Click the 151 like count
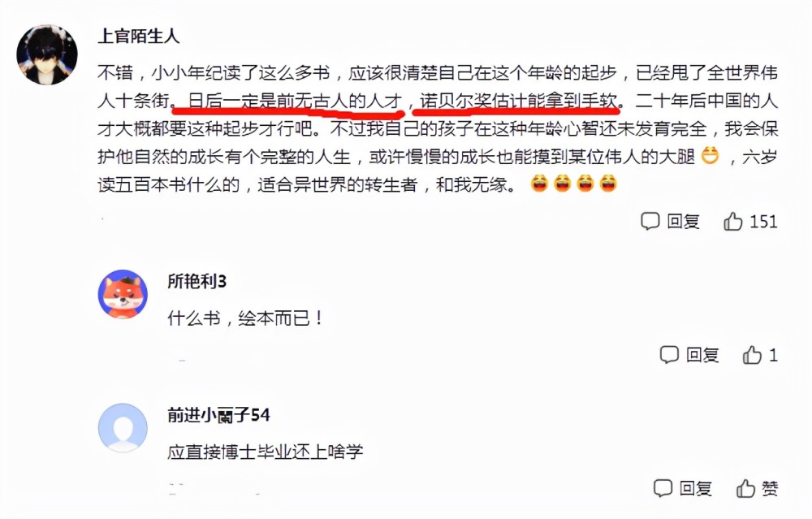812x519 pixels. [x=763, y=222]
